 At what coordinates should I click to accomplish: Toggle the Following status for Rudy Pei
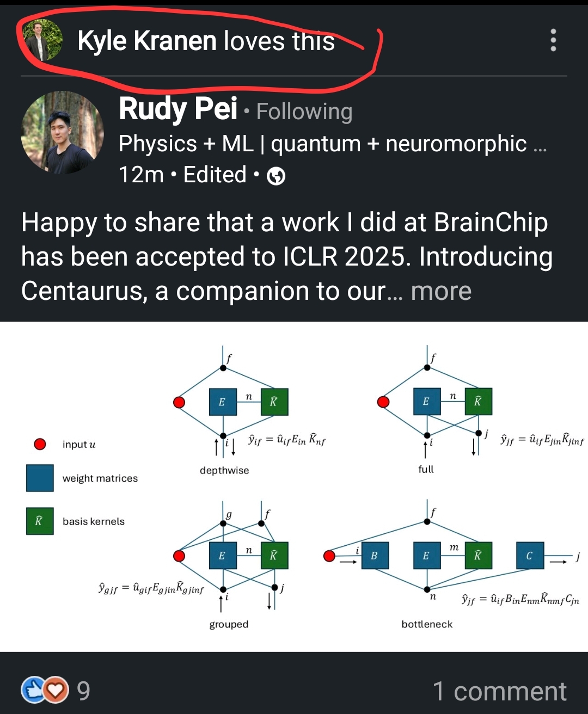[304, 112]
